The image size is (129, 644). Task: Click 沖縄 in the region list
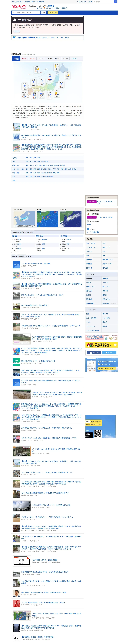14,181
